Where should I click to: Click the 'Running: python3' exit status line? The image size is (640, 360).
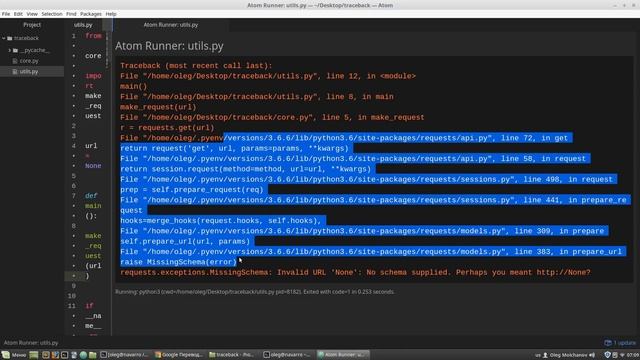point(255,292)
